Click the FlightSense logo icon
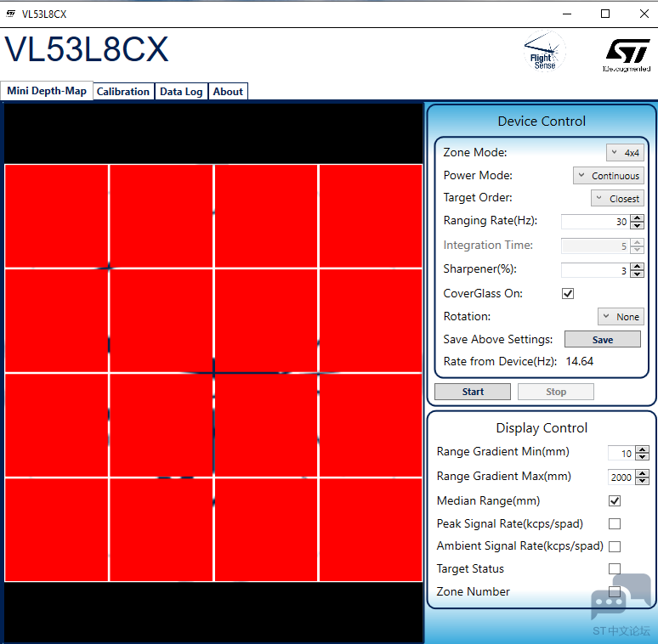The width and height of the screenshot is (658, 644). tap(544, 52)
